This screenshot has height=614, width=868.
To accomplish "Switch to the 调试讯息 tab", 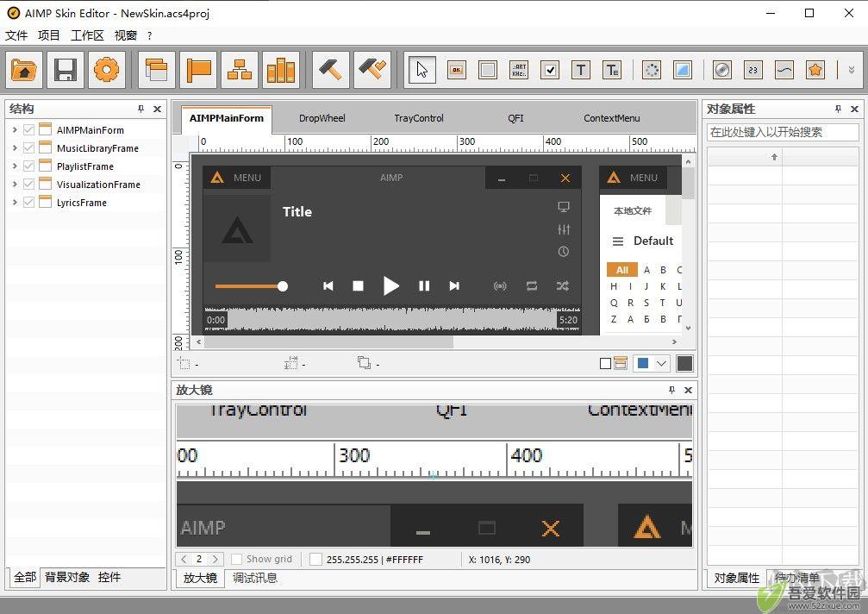I will (x=254, y=578).
